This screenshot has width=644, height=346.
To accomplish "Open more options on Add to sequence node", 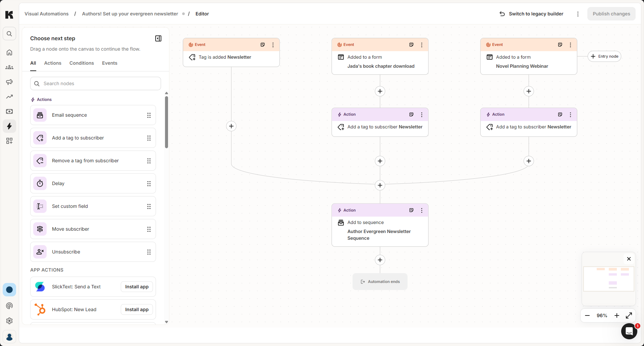I will pyautogui.click(x=422, y=211).
